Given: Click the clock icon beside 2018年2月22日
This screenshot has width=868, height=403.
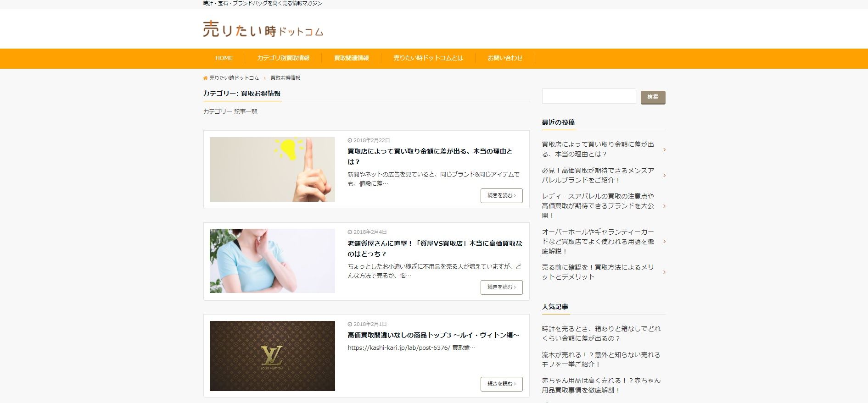Looking at the screenshot, I should (350, 140).
